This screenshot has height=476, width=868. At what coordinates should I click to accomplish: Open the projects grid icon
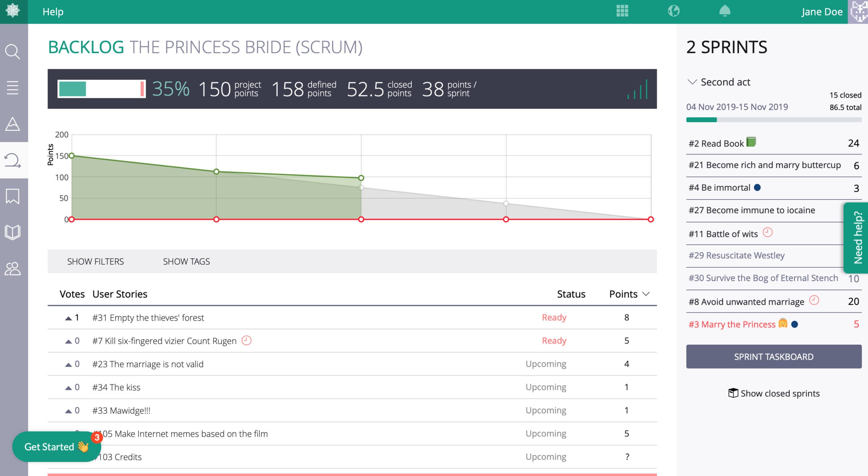622,11
